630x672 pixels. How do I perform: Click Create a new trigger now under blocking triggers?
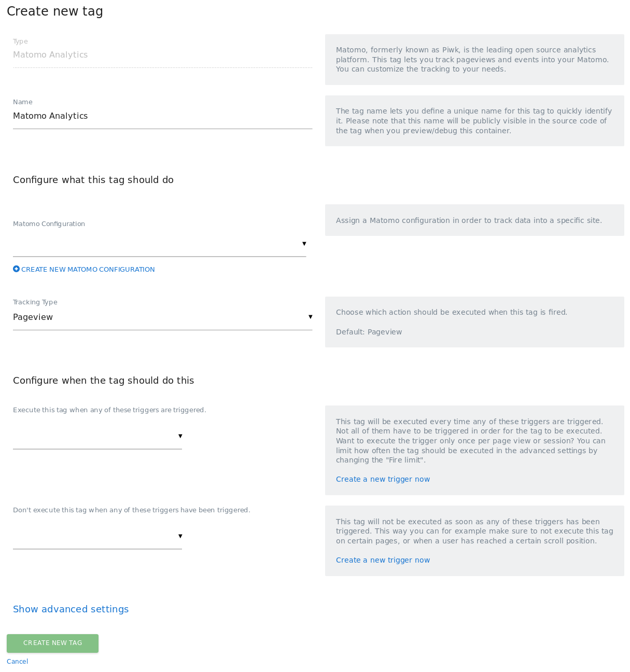(383, 560)
